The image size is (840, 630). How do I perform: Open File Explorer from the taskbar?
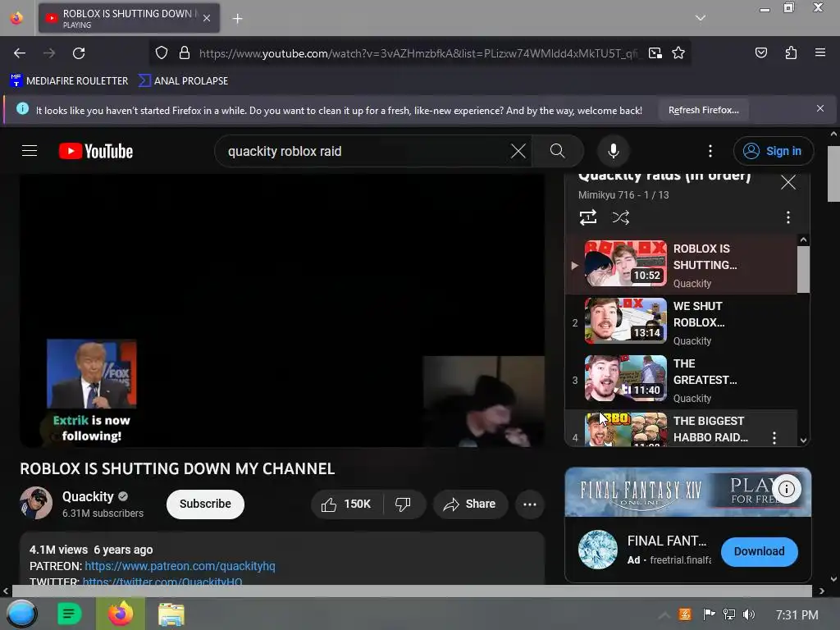click(171, 614)
